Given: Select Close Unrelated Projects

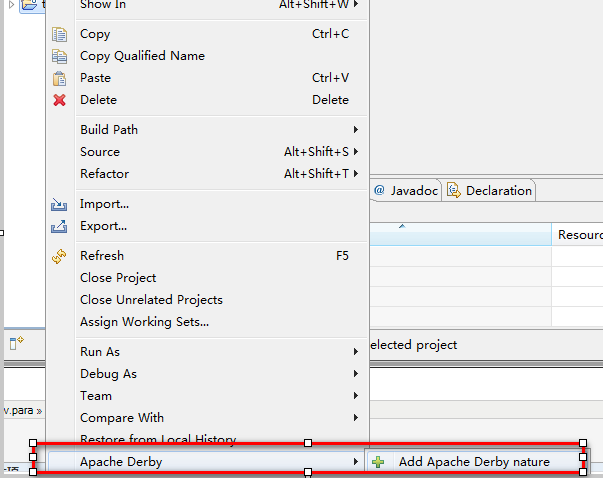Looking at the screenshot, I should (208, 300).
